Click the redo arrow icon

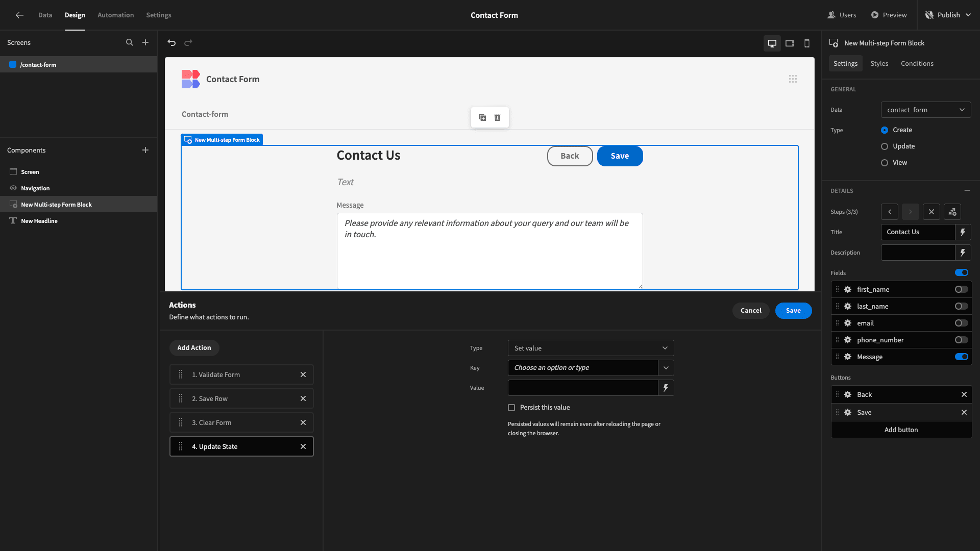point(188,42)
